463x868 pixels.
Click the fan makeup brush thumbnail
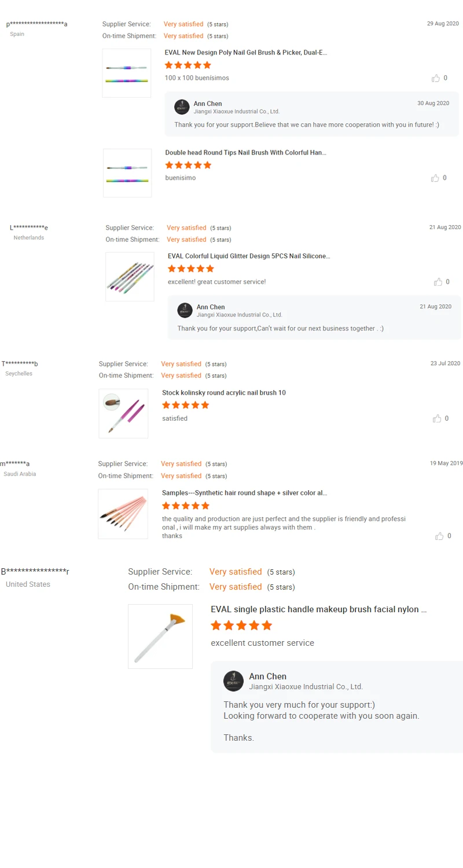coord(160,637)
